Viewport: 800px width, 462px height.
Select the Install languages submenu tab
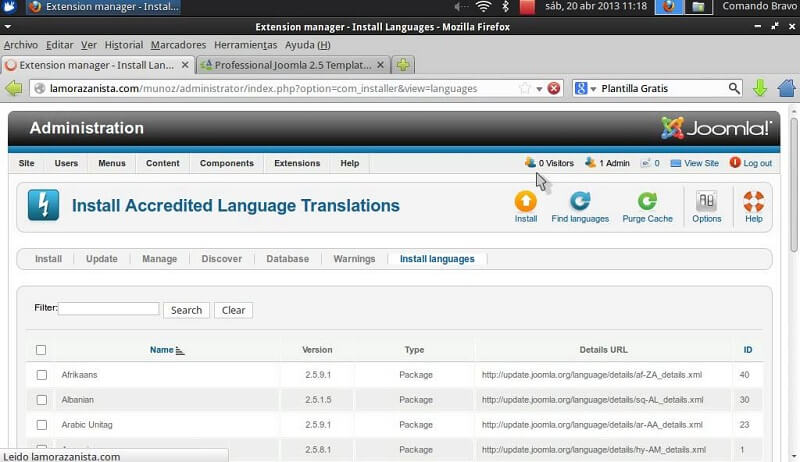[x=437, y=259]
